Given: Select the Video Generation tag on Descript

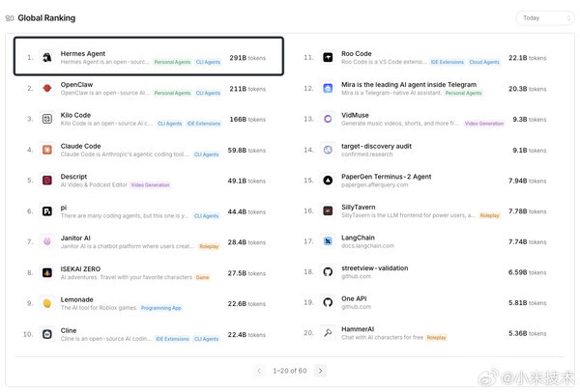Looking at the screenshot, I should tap(150, 185).
